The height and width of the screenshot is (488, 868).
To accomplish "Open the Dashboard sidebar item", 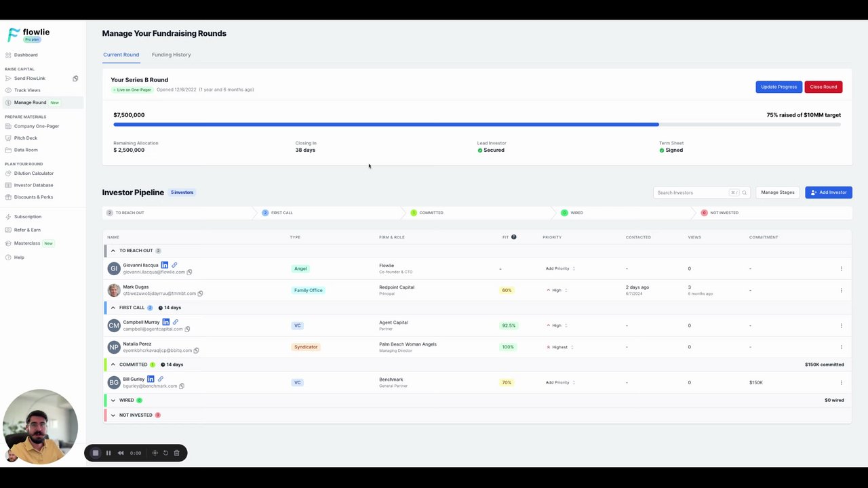I will pyautogui.click(x=26, y=55).
